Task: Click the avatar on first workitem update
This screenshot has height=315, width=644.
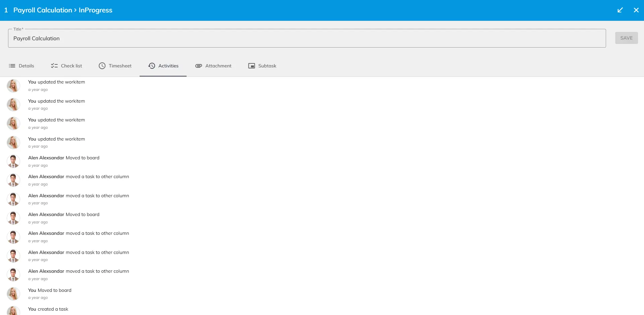Action: 13,86
